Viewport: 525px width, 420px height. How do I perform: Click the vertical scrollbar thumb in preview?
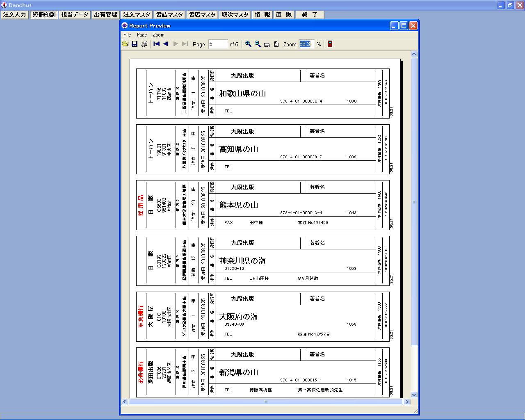414,201
